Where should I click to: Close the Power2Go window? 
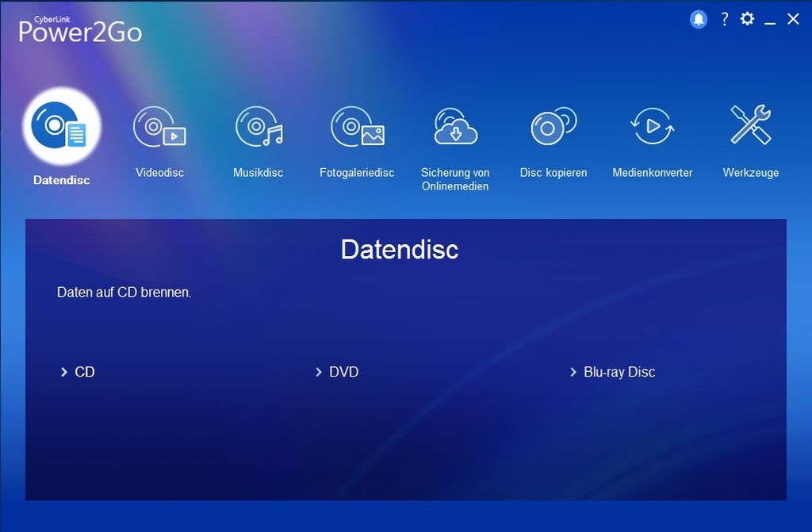click(793, 19)
